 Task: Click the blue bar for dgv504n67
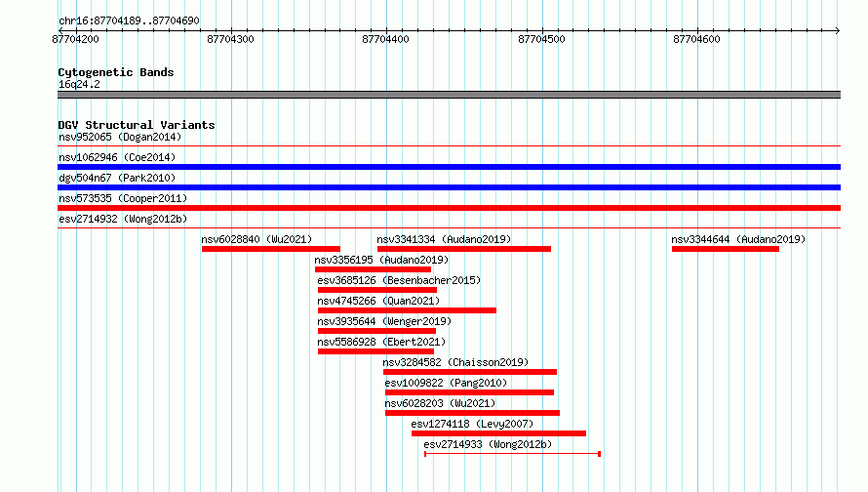(449, 187)
